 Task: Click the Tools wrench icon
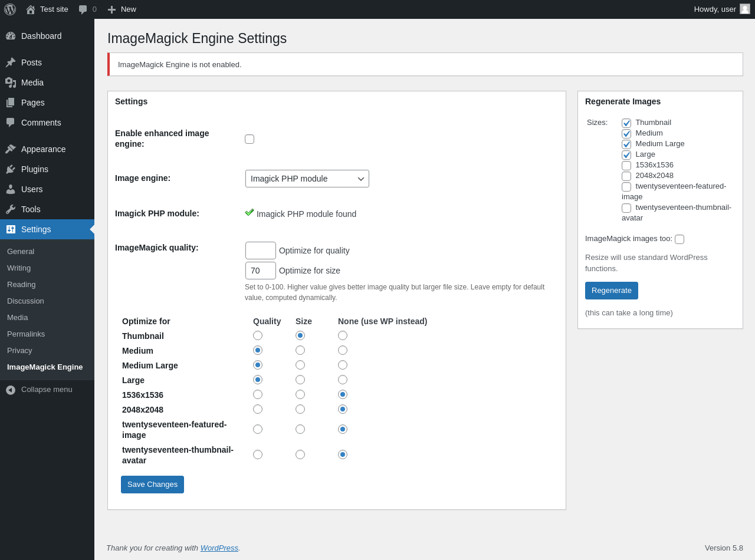[11, 209]
